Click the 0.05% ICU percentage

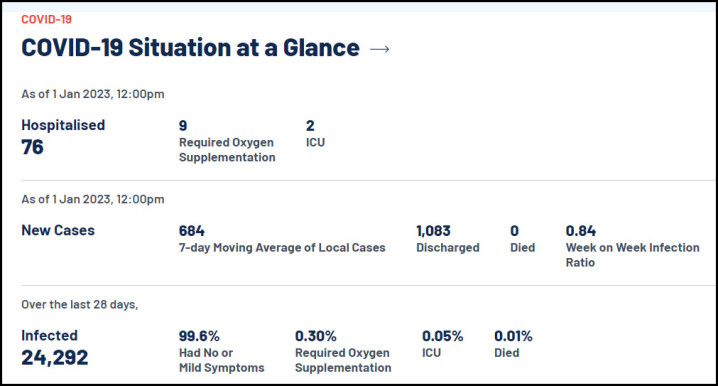(x=442, y=336)
